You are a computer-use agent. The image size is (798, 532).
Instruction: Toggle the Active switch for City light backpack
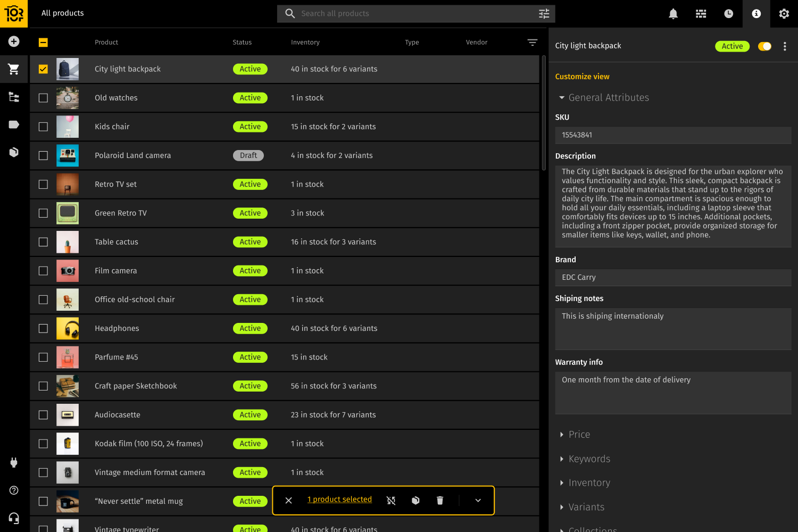point(764,46)
